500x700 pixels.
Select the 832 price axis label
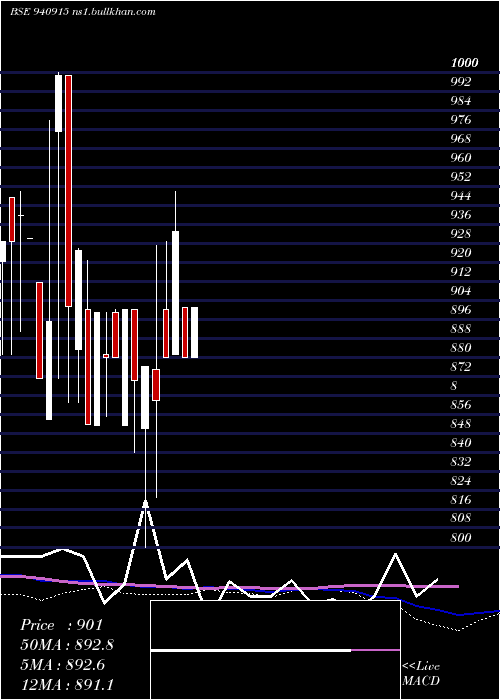(x=461, y=461)
